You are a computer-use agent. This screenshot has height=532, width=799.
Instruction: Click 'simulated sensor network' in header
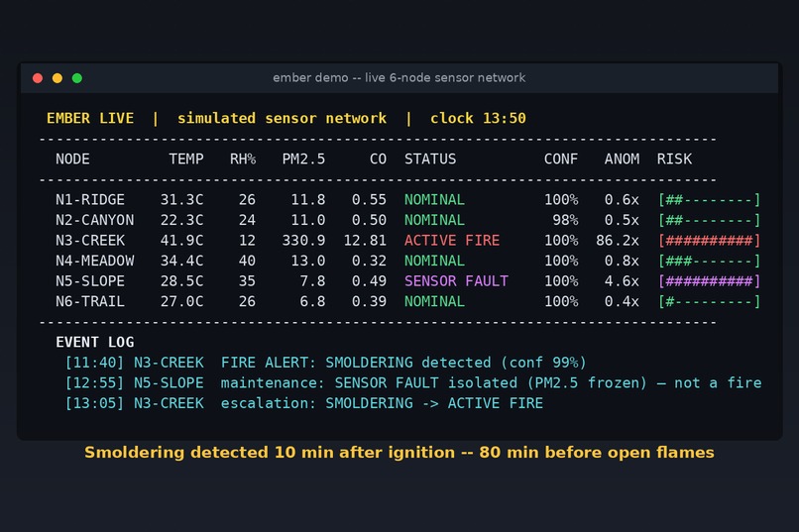click(x=282, y=118)
